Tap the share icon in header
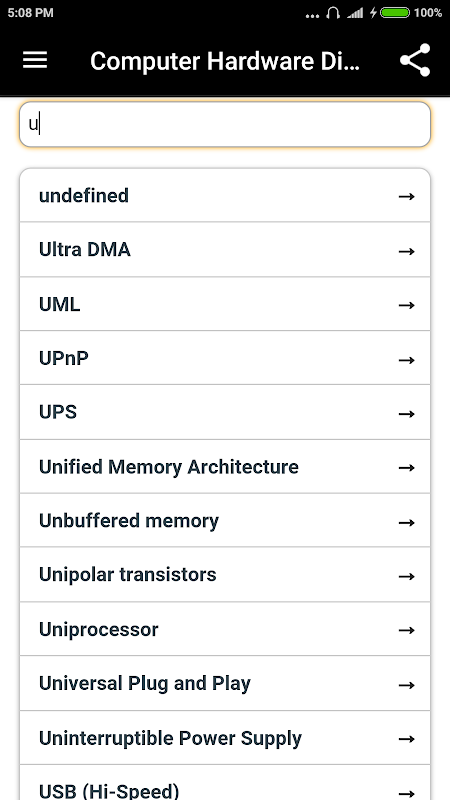Image resolution: width=450 pixels, height=800 pixels. coord(415,60)
